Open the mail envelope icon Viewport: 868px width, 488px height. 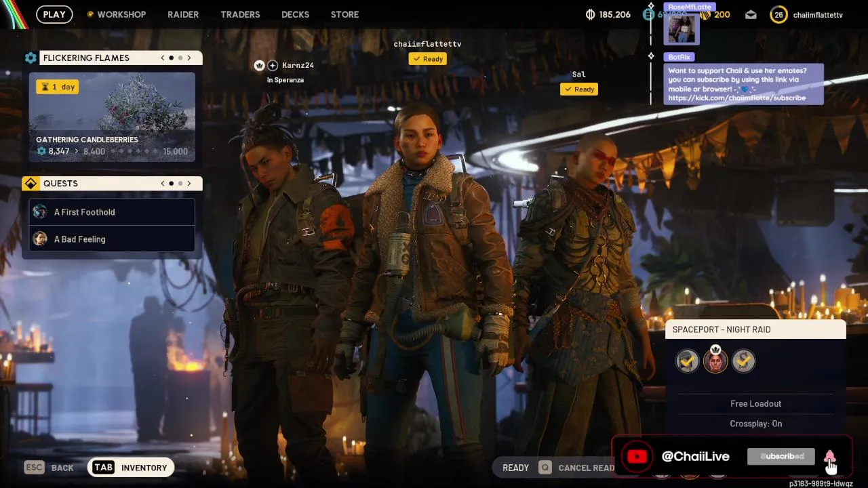(751, 14)
